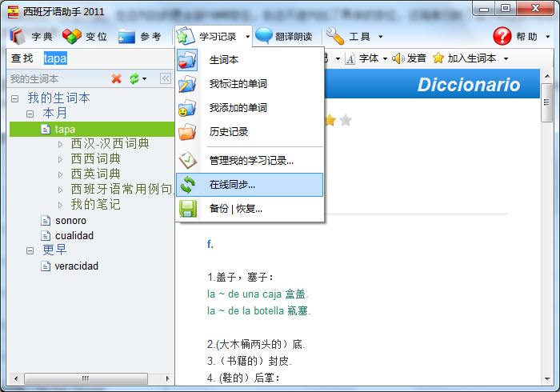Click the 发音 speaker icon

(398, 58)
